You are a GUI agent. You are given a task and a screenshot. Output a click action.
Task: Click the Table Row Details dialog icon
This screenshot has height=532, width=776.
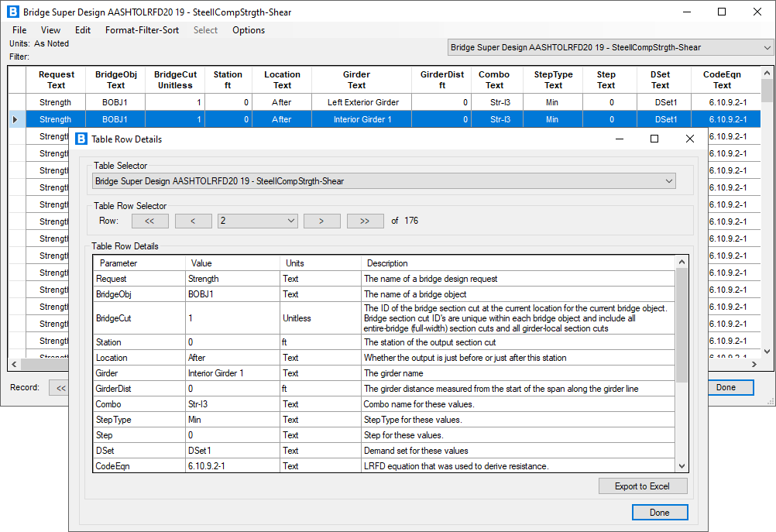point(81,139)
